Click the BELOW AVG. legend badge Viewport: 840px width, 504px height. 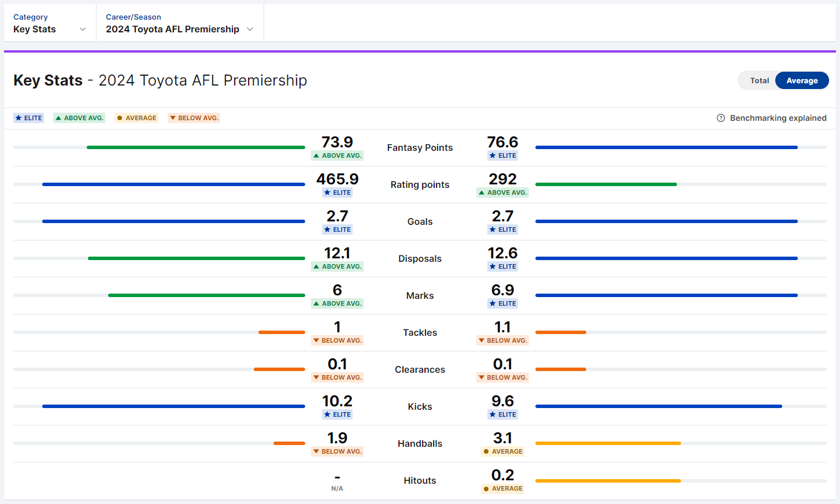pyautogui.click(x=194, y=118)
